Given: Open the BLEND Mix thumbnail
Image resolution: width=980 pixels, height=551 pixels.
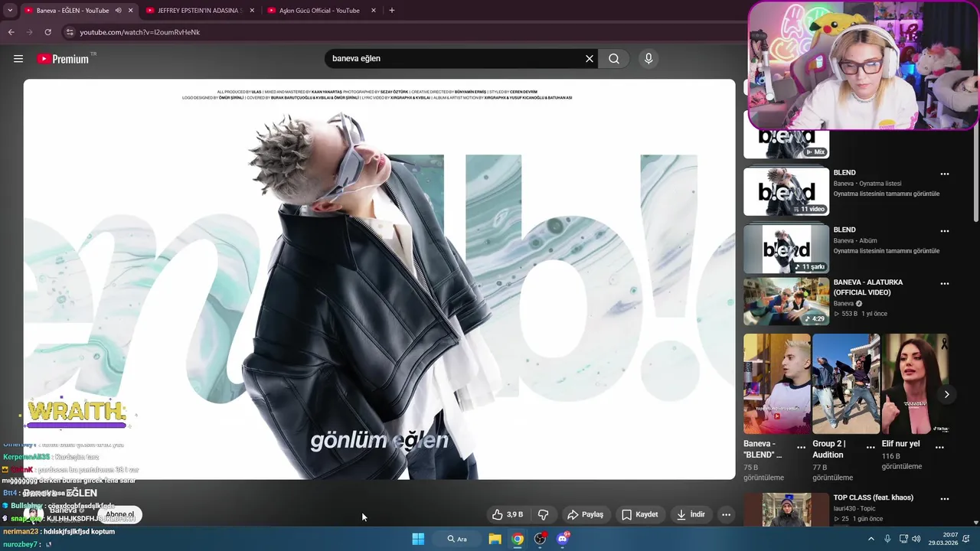Looking at the screenshot, I should click(x=786, y=143).
